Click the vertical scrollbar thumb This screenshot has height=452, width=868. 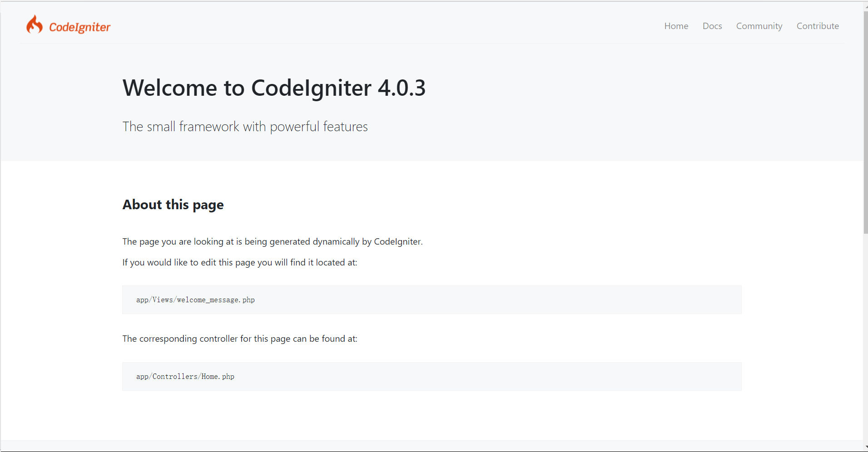pos(865,118)
